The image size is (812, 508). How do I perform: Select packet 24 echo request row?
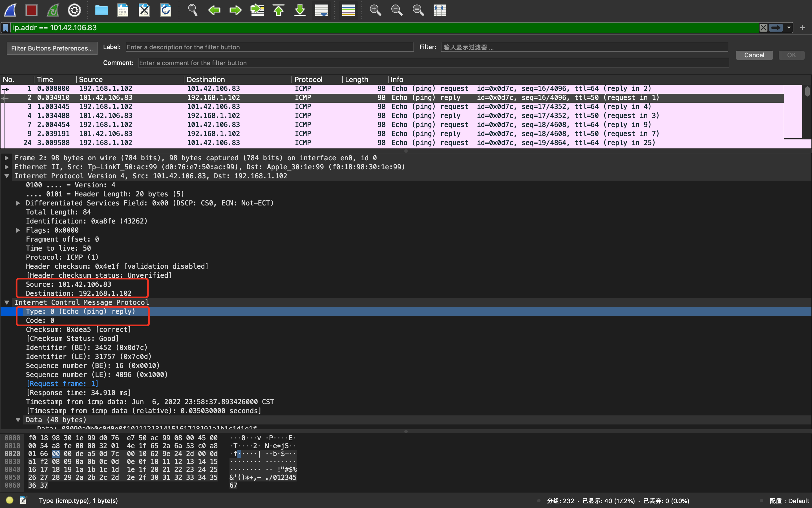click(392, 143)
